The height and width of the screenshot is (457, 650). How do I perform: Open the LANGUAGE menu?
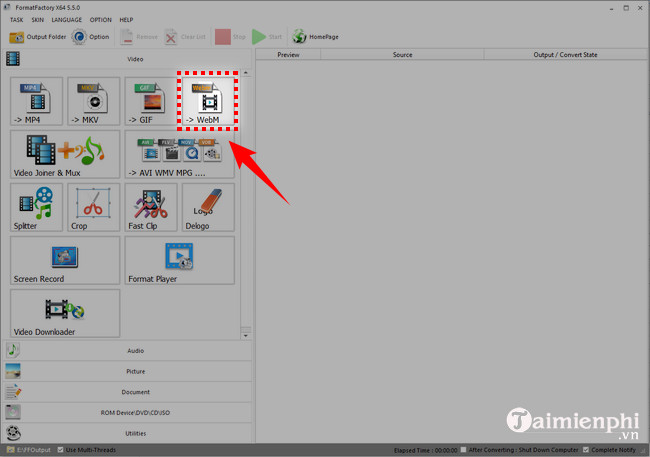[x=67, y=20]
